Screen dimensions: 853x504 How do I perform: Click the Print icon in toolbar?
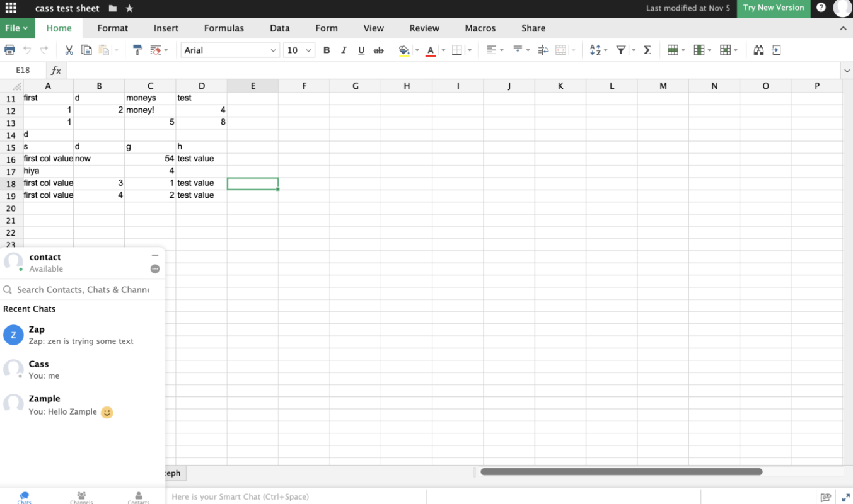9,50
